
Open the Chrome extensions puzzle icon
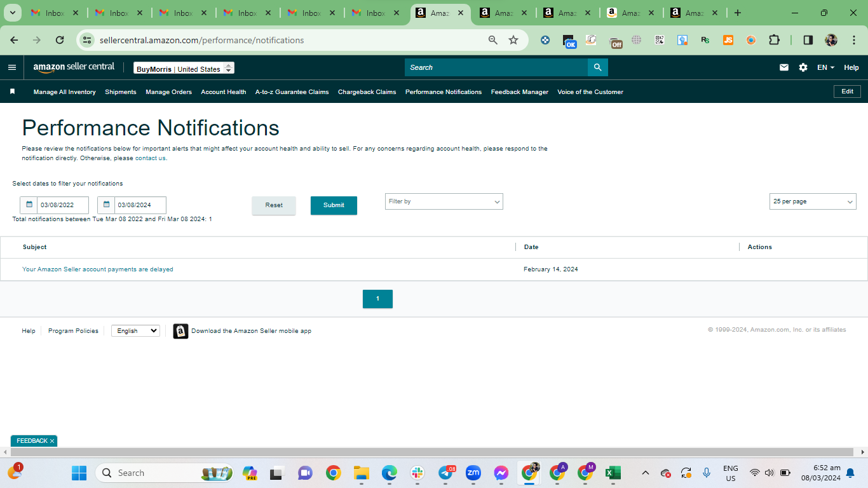(774, 40)
